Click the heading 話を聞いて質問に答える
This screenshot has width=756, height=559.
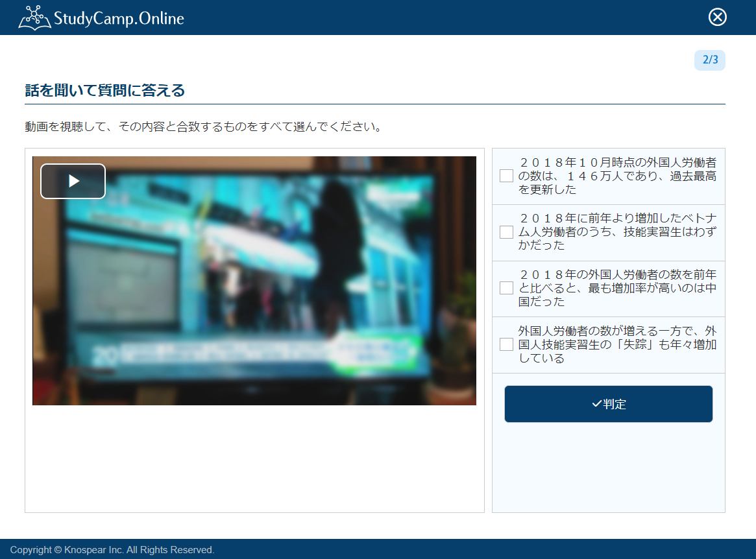point(104,91)
